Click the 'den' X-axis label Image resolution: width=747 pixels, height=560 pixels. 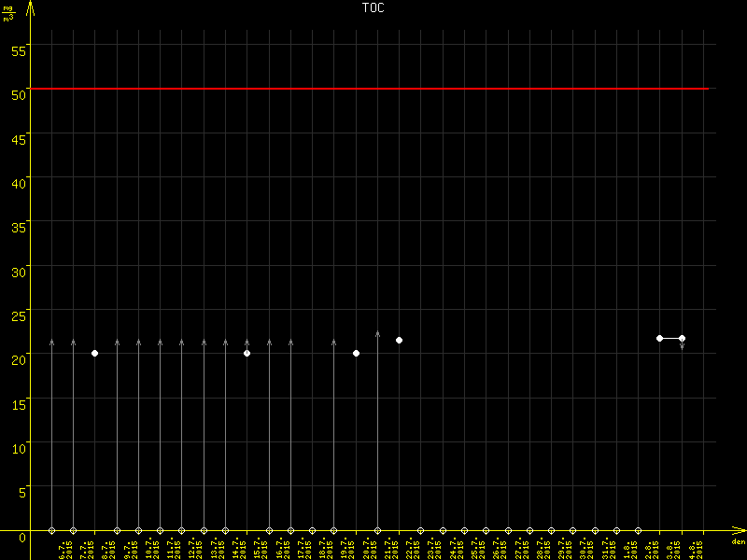(738, 542)
